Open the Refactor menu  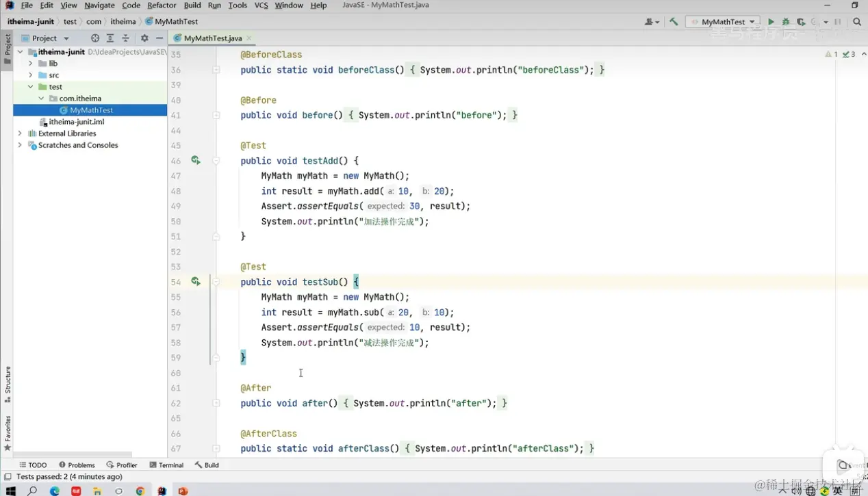click(x=162, y=5)
